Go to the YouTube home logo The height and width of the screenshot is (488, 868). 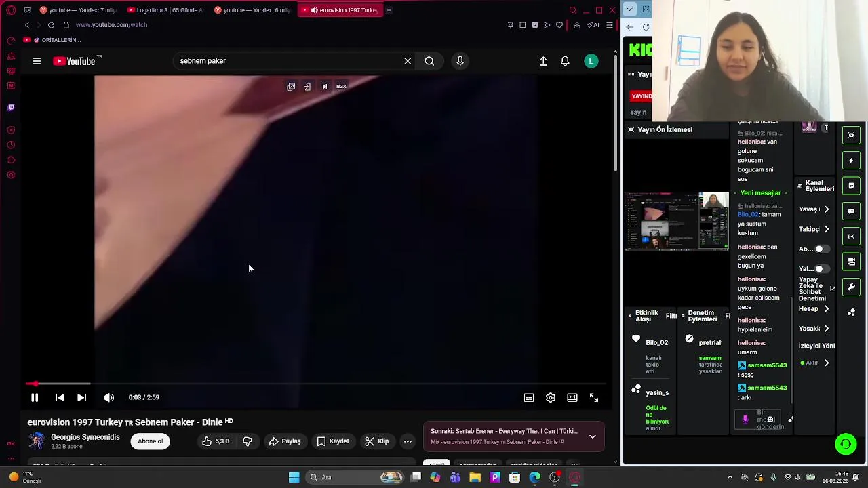[x=75, y=61]
